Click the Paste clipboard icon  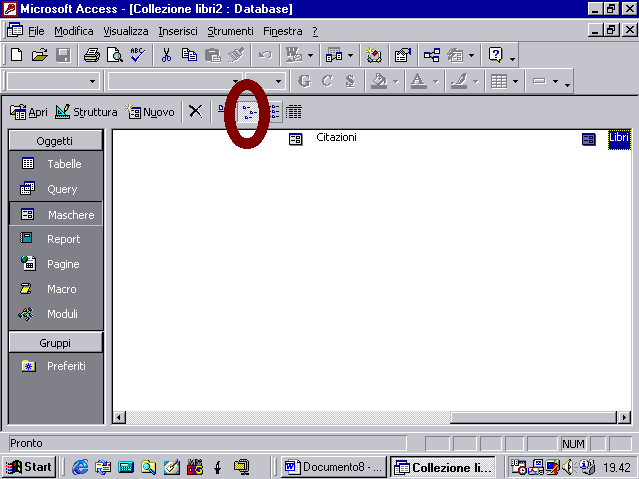(x=212, y=55)
